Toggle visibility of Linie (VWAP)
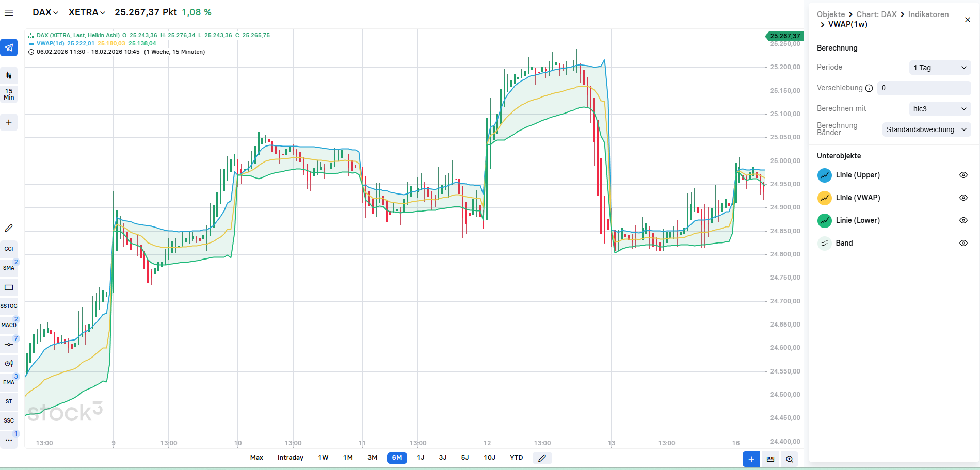 pyautogui.click(x=963, y=198)
